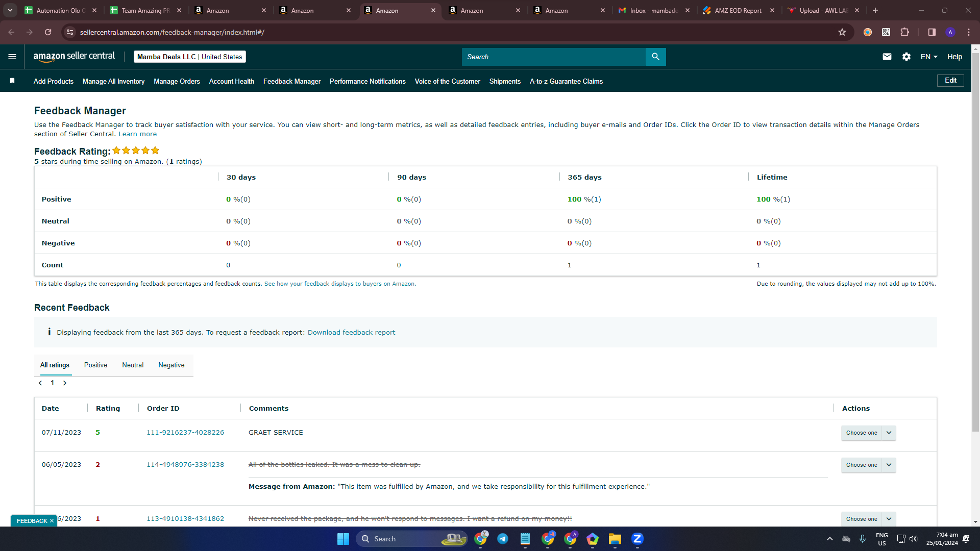Open the QR code extension icon

click(886, 32)
